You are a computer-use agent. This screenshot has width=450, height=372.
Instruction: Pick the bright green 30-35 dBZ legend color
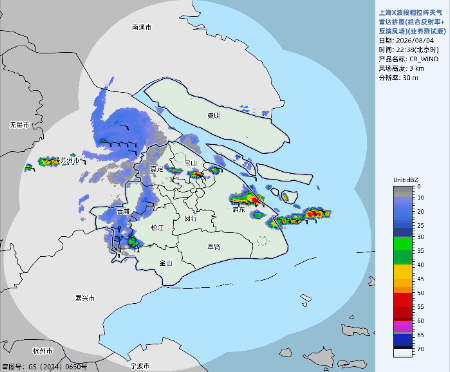click(403, 244)
